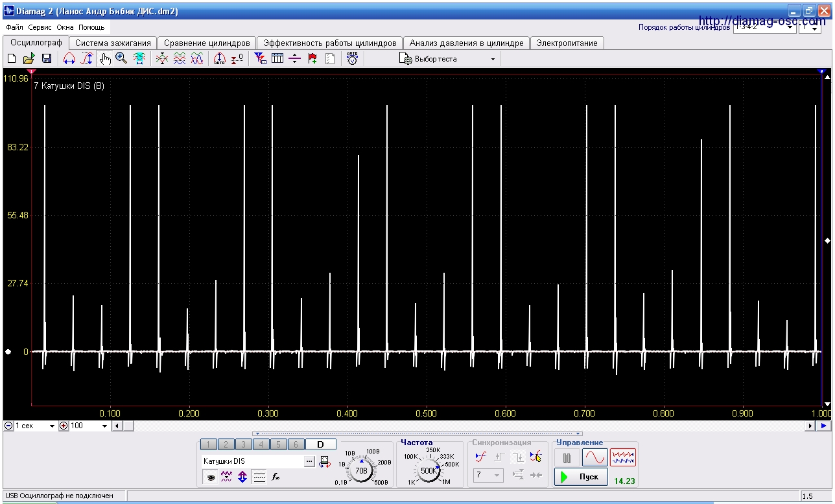Screen dimensions: 835x504
Task: Open an existing file with the folder icon
Action: pos(29,59)
